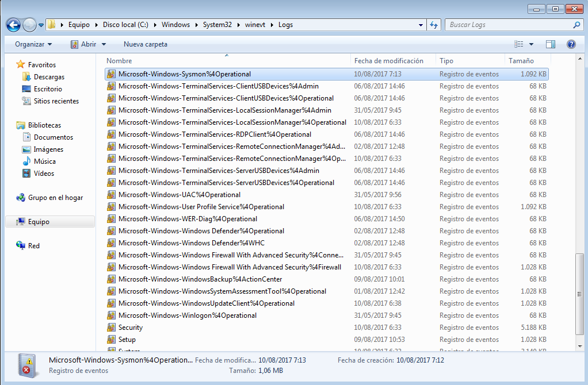Open the change view options arrow

click(x=531, y=44)
